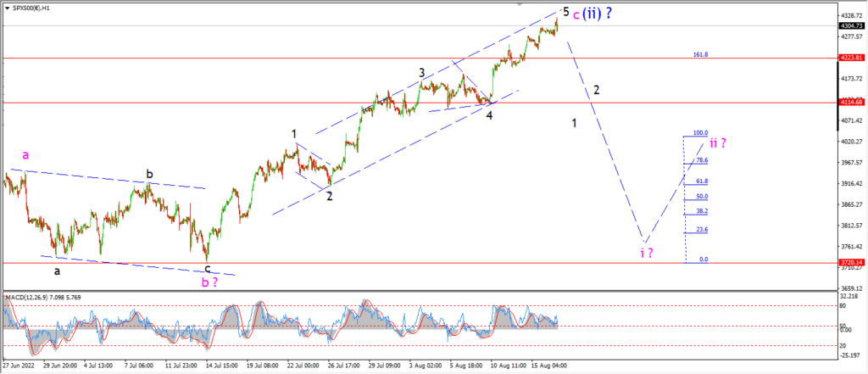Select the blue "(ii) ?" wave label

[x=598, y=14]
